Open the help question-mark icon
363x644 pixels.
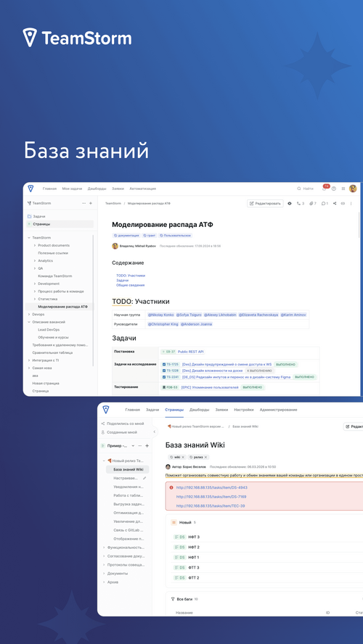(x=334, y=189)
